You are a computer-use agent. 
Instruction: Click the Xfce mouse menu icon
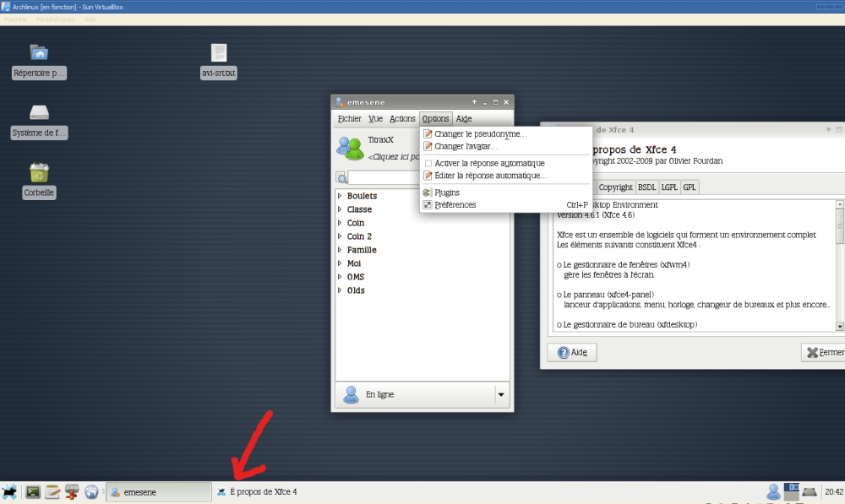(x=10, y=491)
